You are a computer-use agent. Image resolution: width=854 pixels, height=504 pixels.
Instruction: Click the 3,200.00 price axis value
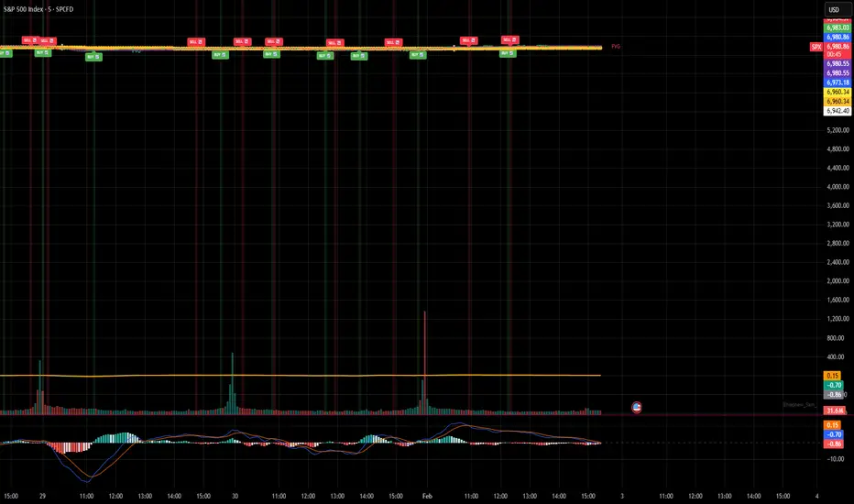click(x=838, y=225)
